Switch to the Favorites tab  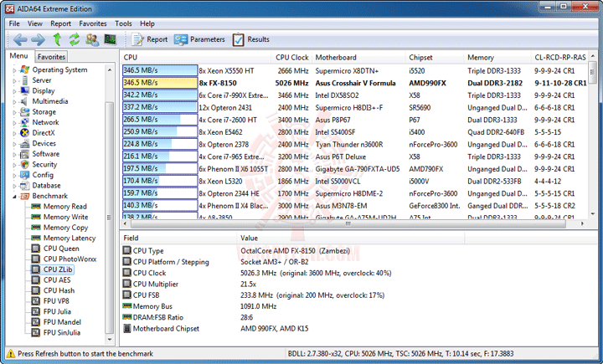tap(51, 57)
